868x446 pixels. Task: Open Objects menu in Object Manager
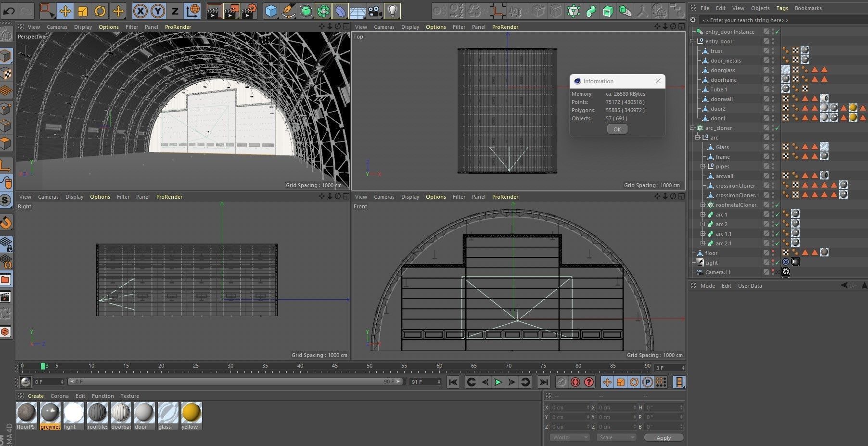(x=760, y=8)
